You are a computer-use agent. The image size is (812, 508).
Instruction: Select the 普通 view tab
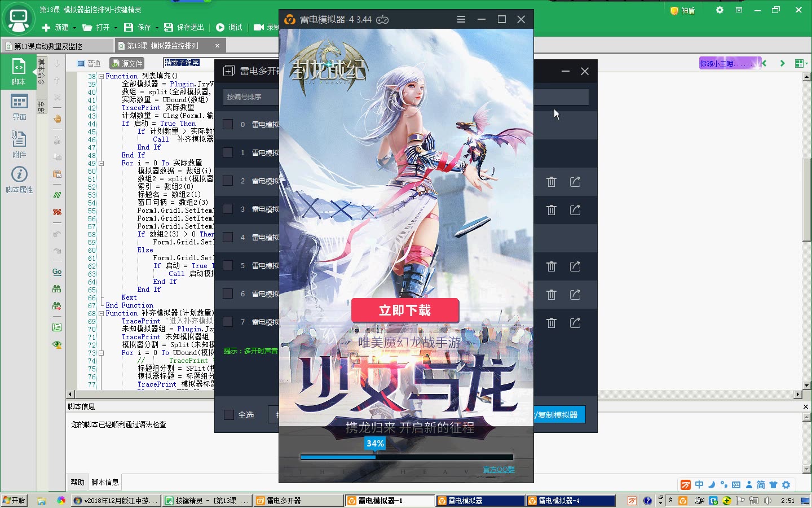pyautogui.click(x=89, y=63)
